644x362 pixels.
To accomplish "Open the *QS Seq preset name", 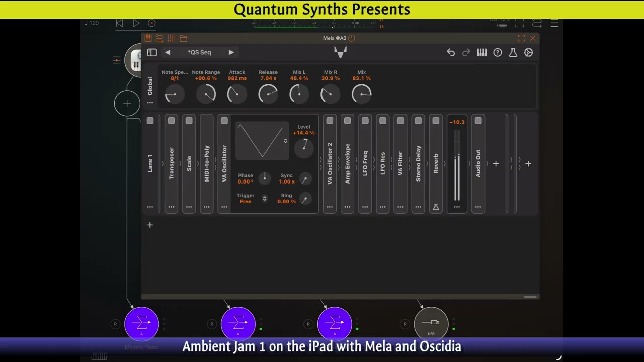I will 199,52.
